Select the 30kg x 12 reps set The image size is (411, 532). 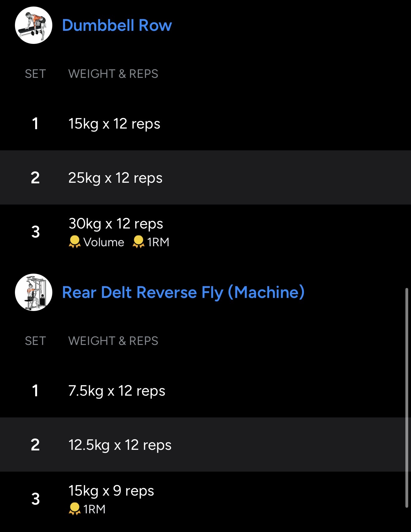(x=116, y=224)
